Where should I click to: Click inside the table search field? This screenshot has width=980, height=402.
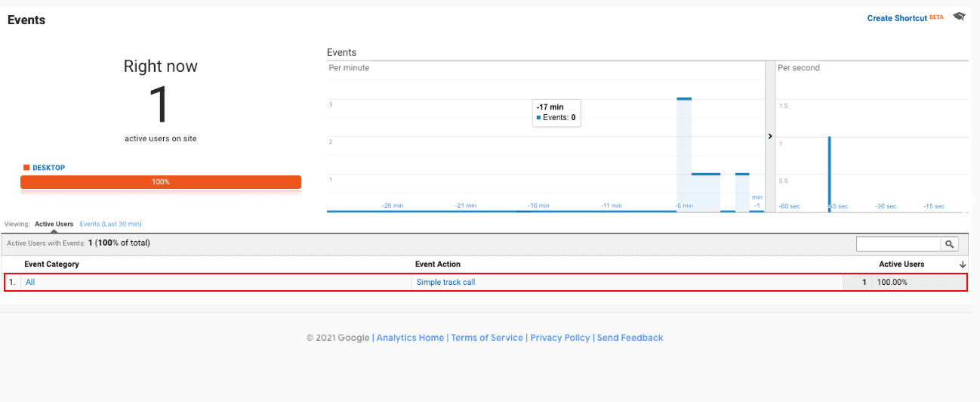pyautogui.click(x=898, y=244)
